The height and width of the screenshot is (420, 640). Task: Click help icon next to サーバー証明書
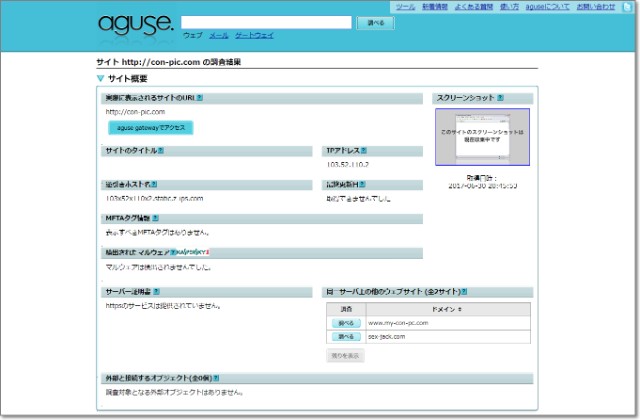[158, 292]
